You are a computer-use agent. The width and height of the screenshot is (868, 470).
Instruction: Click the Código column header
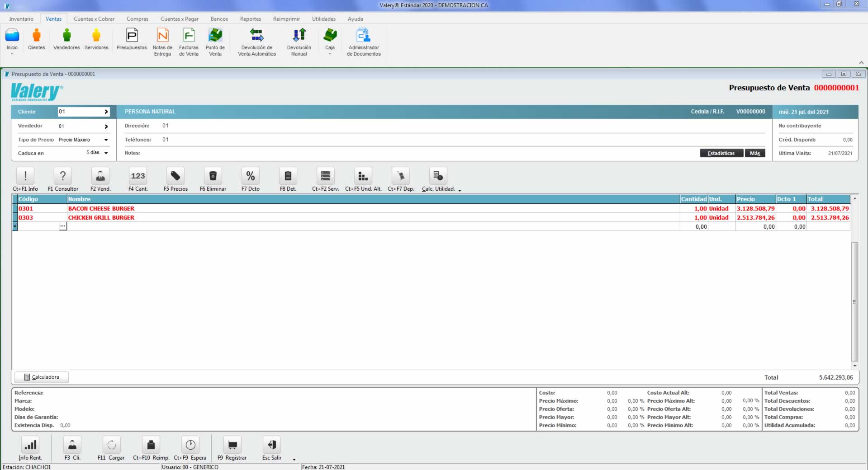[42, 199]
